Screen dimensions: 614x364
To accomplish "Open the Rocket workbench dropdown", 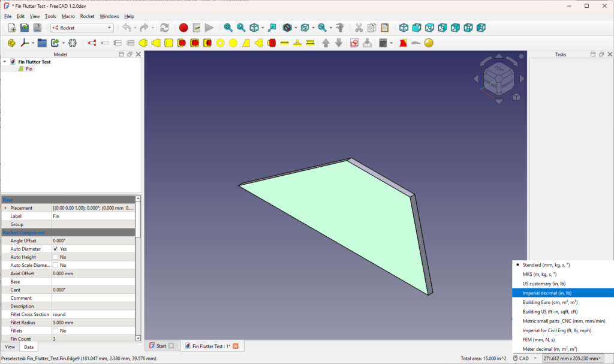I will pos(82,28).
